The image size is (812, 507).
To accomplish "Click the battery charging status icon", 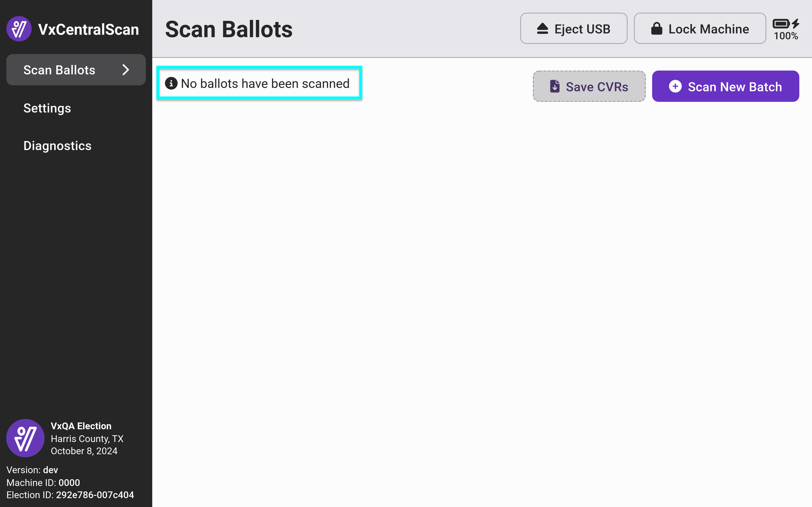I will click(x=785, y=24).
